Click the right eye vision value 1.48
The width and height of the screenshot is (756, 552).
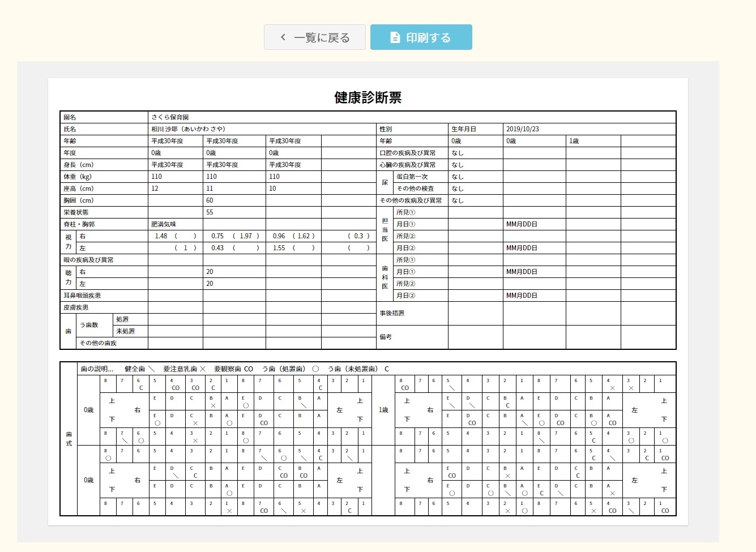click(x=161, y=236)
